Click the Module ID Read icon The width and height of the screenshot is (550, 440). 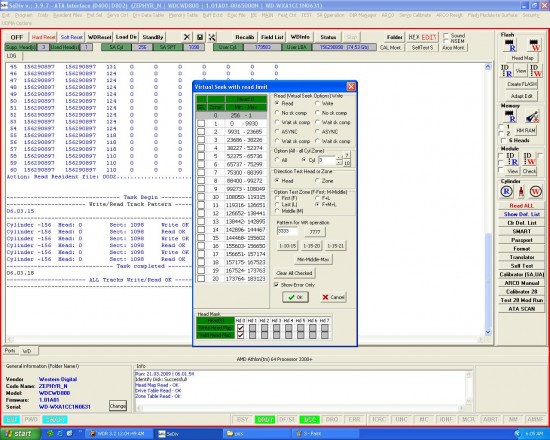(x=511, y=159)
